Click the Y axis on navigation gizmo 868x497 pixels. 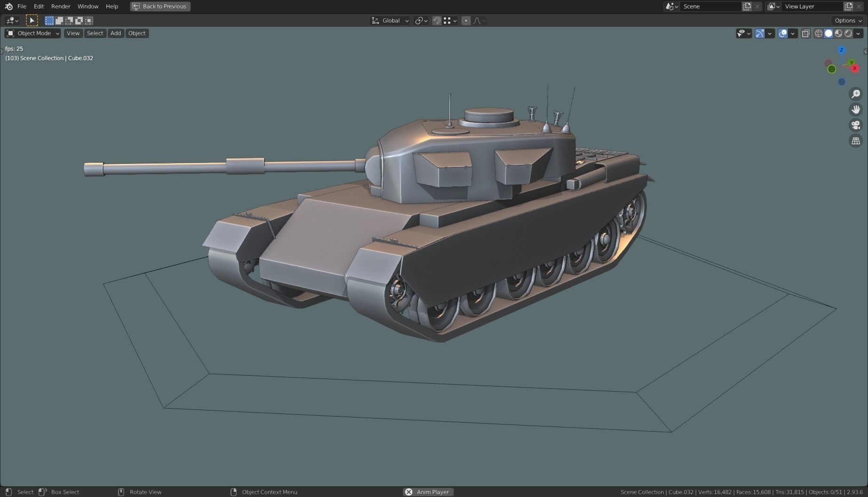click(852, 63)
